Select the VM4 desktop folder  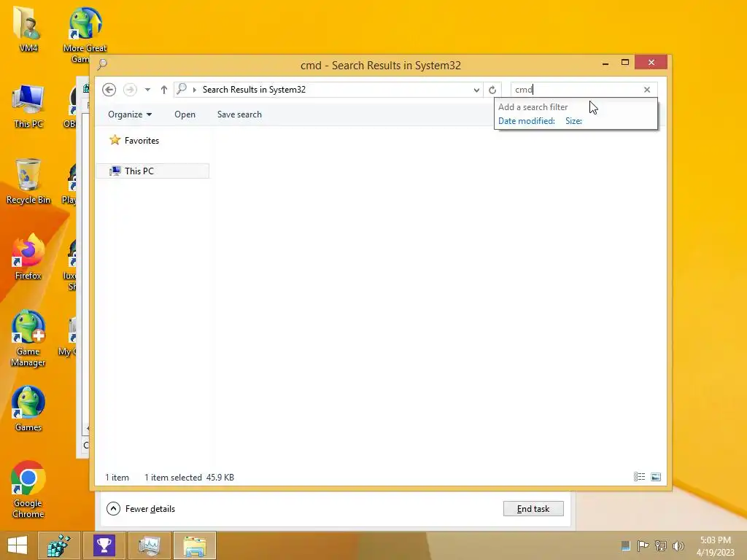pyautogui.click(x=28, y=29)
